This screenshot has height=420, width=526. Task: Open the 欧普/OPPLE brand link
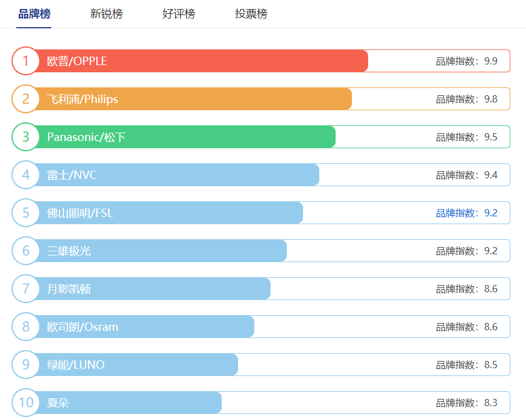tap(77, 61)
